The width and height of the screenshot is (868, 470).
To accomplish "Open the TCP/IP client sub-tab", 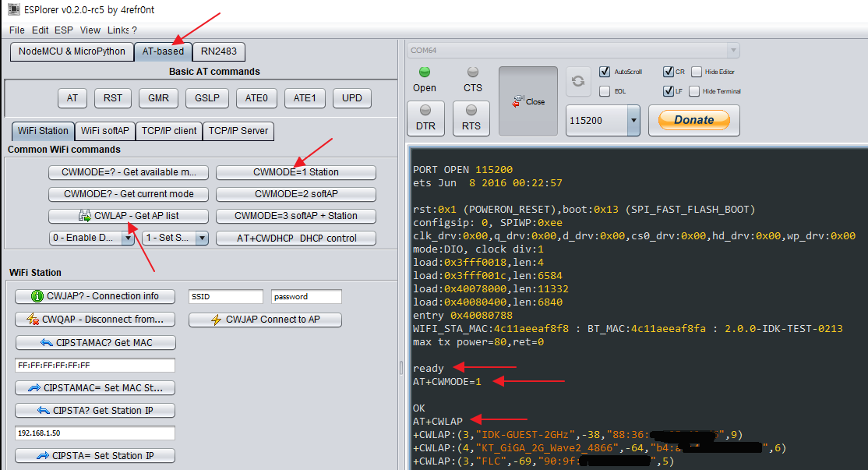I will (169, 131).
